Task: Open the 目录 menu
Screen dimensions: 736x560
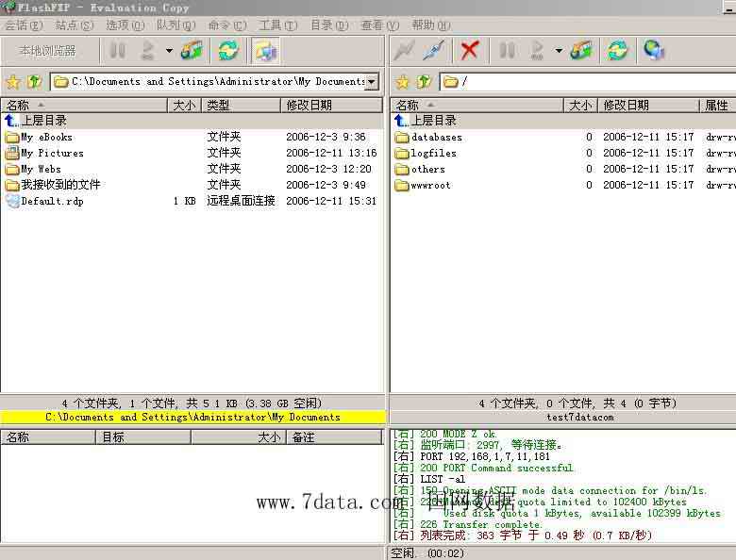Action: pos(329,25)
